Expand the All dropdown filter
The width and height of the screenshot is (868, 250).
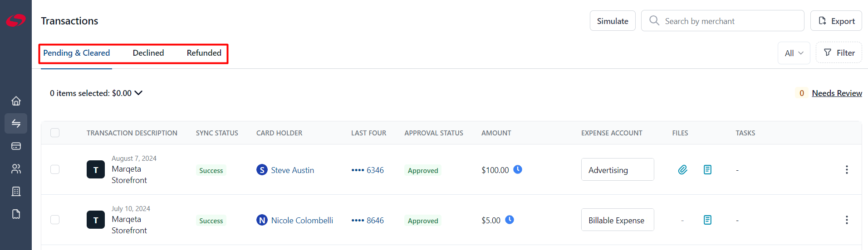pos(794,53)
